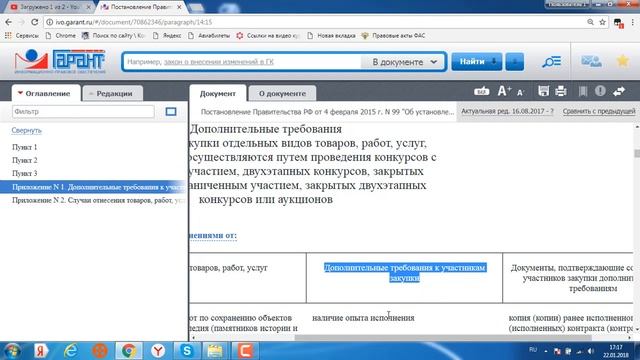The image size is (640, 360).
Task: Add a bookmark with the bookmark icon
Action: coord(583,91)
